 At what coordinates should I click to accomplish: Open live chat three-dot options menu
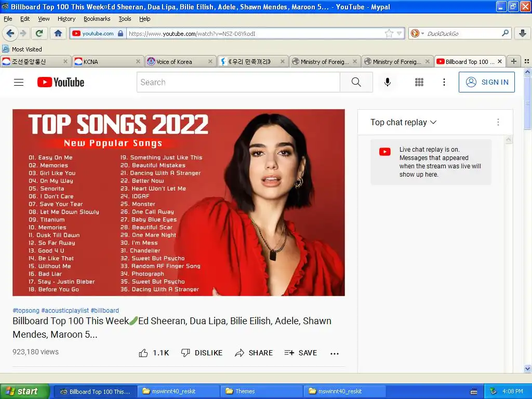498,122
